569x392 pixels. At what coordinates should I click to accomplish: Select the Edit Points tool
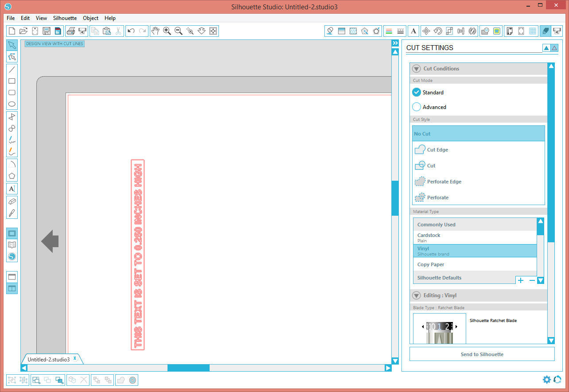[x=12, y=57]
